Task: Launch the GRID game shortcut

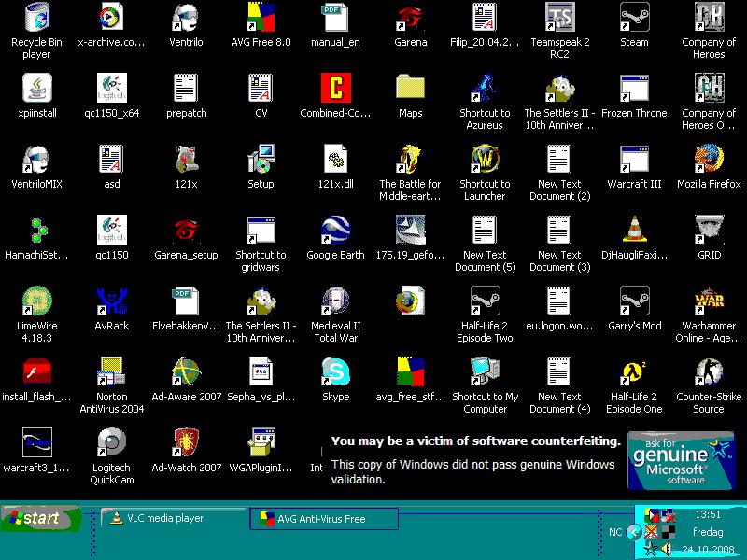Action: click(709, 230)
